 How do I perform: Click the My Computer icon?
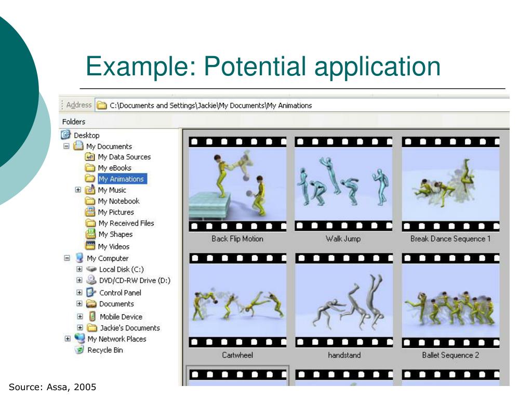(x=79, y=258)
